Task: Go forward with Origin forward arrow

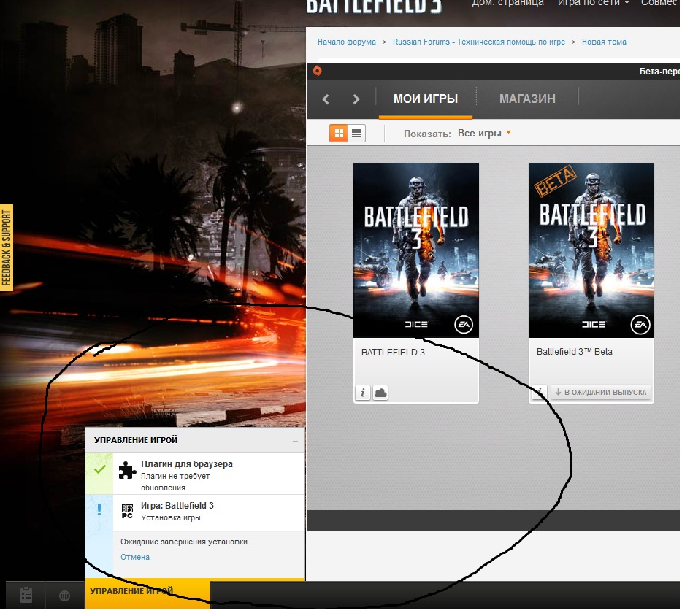Action: (x=356, y=99)
